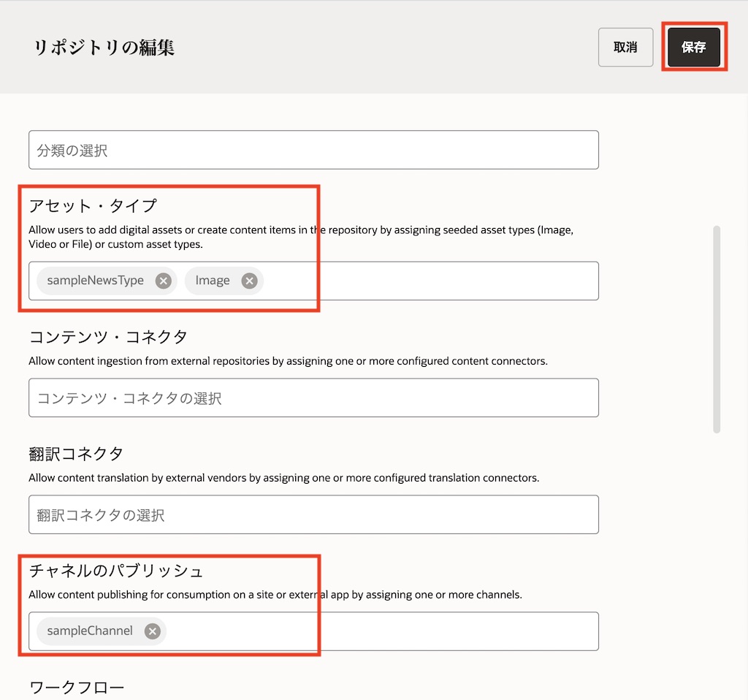The width and height of the screenshot is (748, 700).
Task: Click the チャネルのパブリッシュ section heading
Action: (115, 570)
